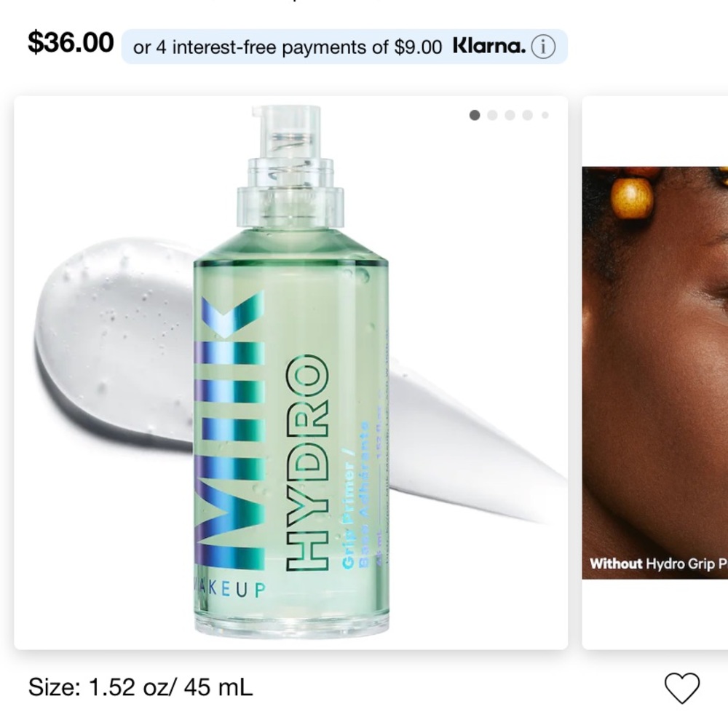View the skin close-up image on the right
This screenshot has height=728, width=728.
655,373
